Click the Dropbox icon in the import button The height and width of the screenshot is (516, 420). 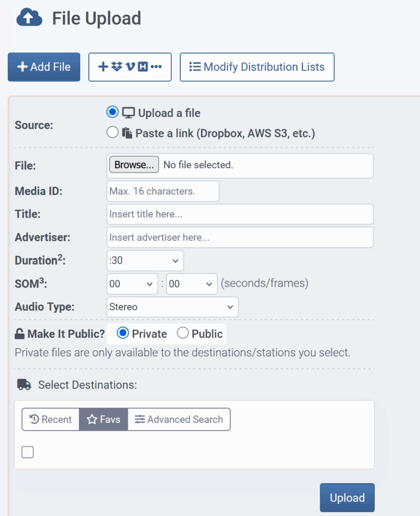click(117, 67)
